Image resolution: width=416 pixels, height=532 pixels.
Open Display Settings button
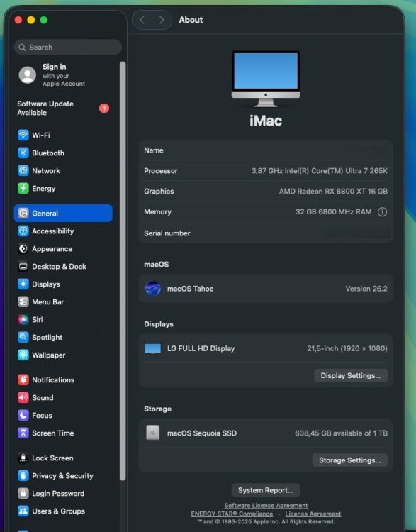point(351,375)
